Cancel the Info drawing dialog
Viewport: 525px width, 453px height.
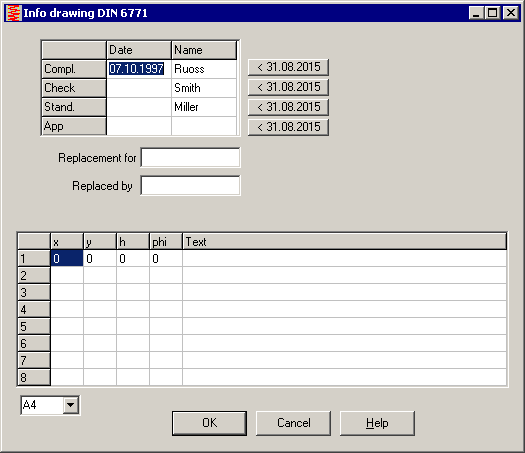pyautogui.click(x=293, y=423)
